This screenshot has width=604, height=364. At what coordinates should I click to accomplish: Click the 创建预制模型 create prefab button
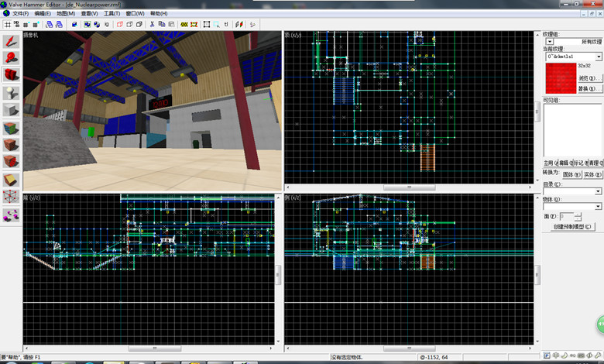click(x=572, y=226)
